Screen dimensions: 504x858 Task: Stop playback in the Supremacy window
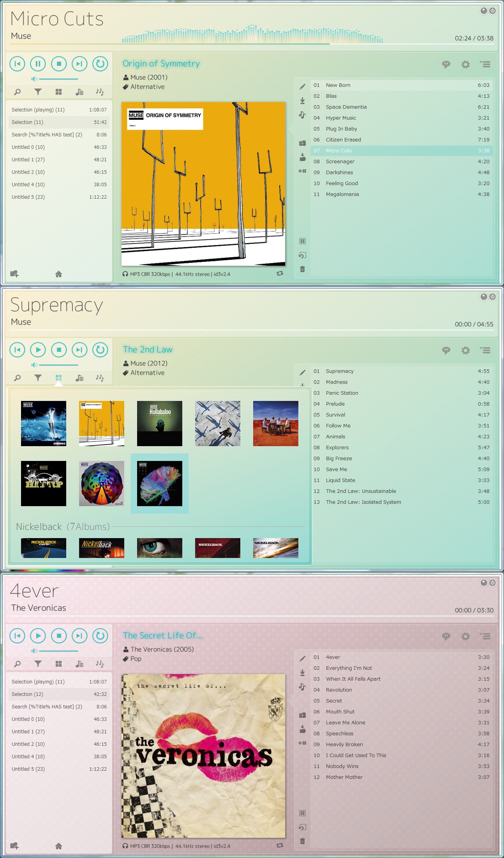[59, 350]
